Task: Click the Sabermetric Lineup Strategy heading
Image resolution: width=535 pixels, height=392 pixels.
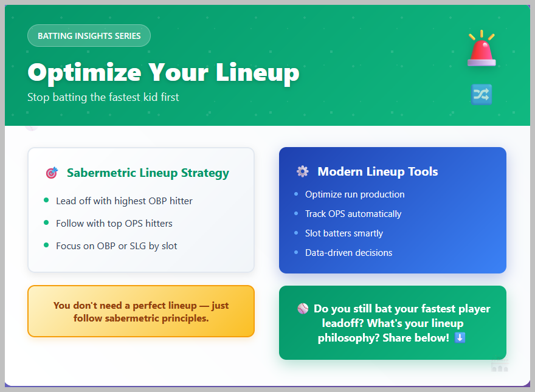Action: pyautogui.click(x=148, y=173)
